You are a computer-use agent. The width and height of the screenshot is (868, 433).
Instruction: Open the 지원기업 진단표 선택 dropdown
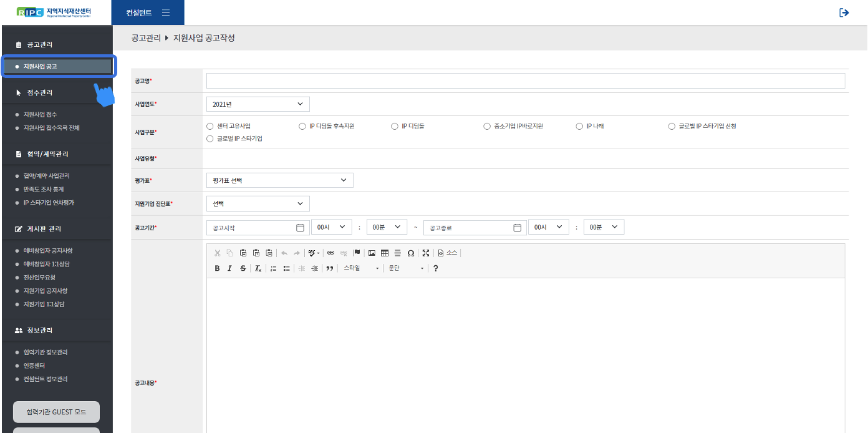(258, 203)
